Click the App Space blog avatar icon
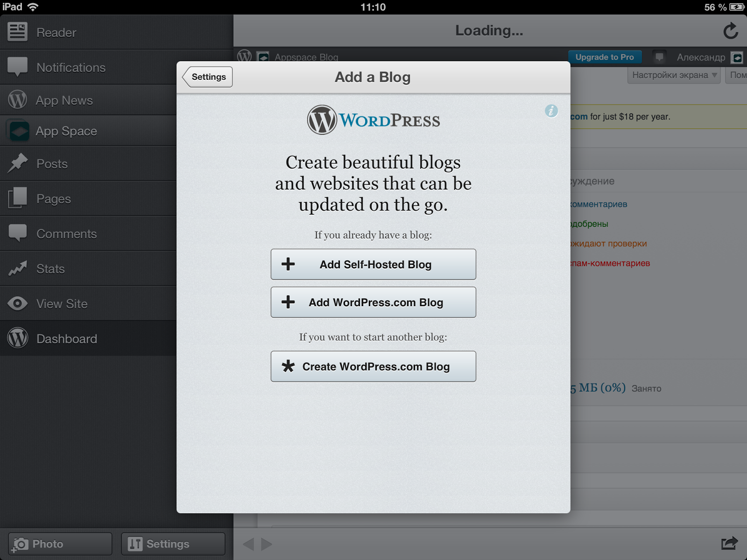This screenshot has width=747, height=560. (19, 131)
